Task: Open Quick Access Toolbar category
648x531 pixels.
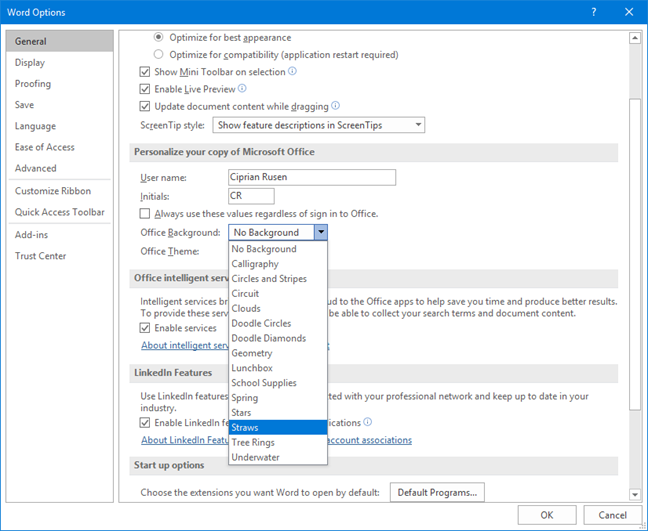Action: (60, 212)
